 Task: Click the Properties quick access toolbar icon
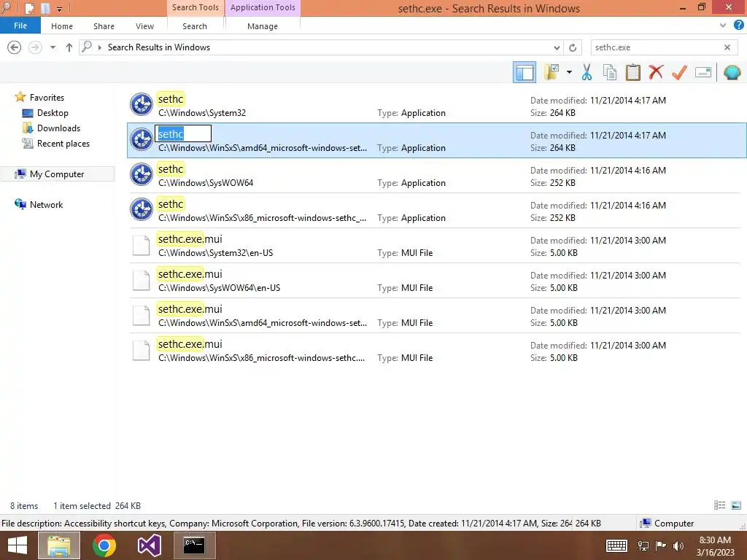point(29,8)
